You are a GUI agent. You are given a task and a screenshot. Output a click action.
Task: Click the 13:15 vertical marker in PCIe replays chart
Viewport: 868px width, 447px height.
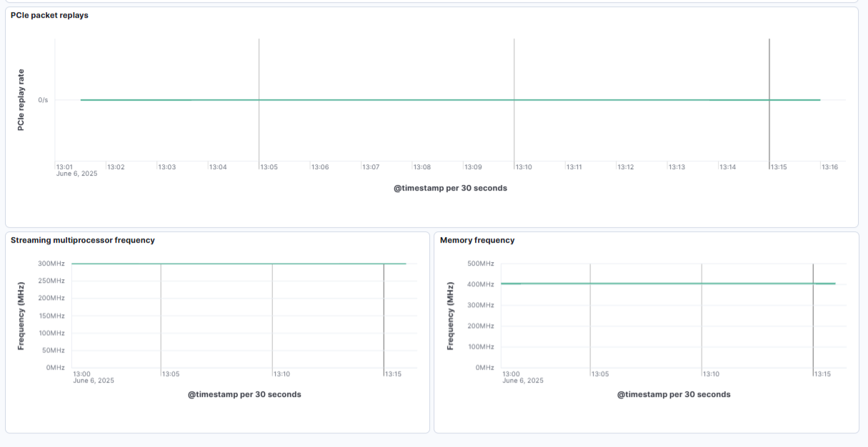point(769,71)
